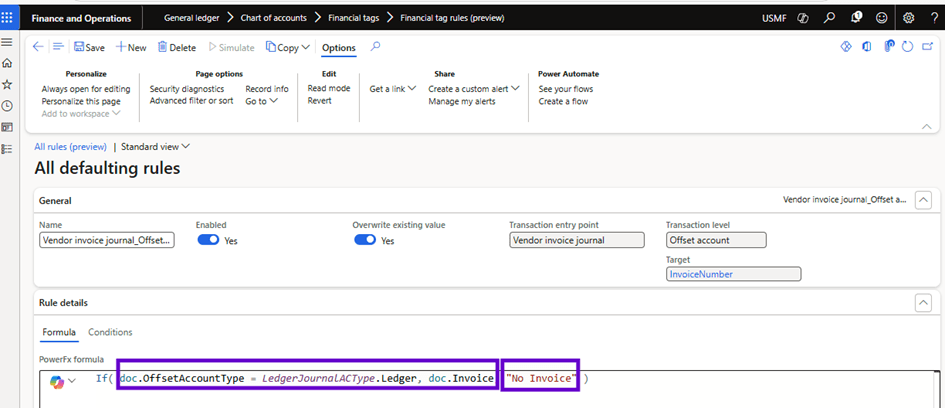
Task: Switch to the Conditions tab
Action: 110,332
